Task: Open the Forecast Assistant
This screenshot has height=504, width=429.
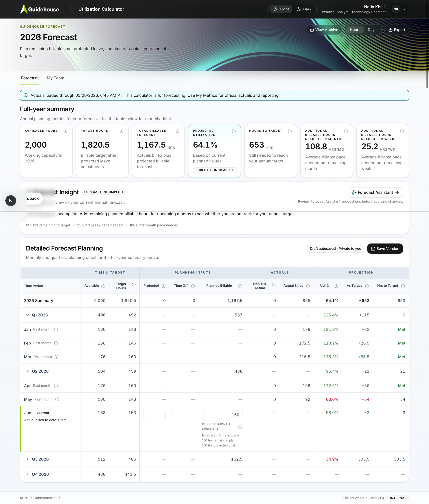Action: [375, 192]
